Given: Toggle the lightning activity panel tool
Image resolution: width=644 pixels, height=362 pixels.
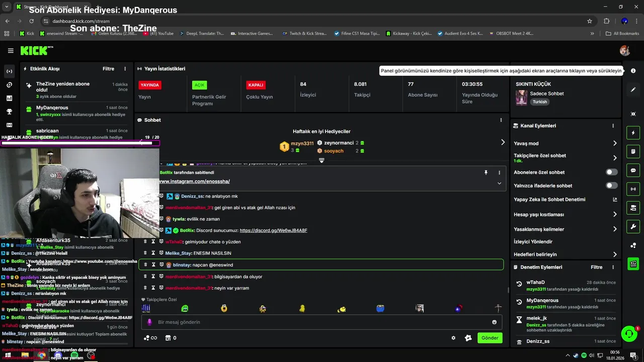Looking at the screenshot, I should point(633,133).
